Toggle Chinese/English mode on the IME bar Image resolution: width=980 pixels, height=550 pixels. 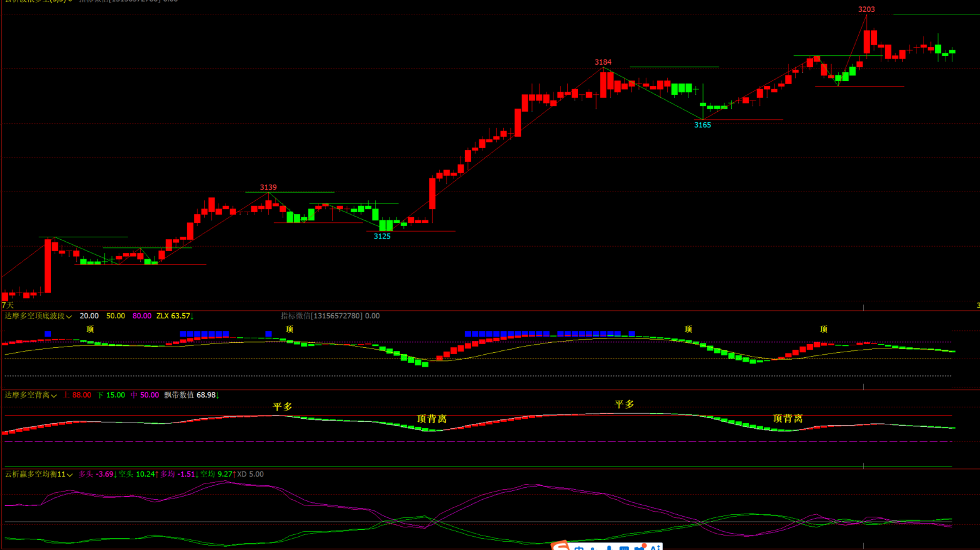579,548
